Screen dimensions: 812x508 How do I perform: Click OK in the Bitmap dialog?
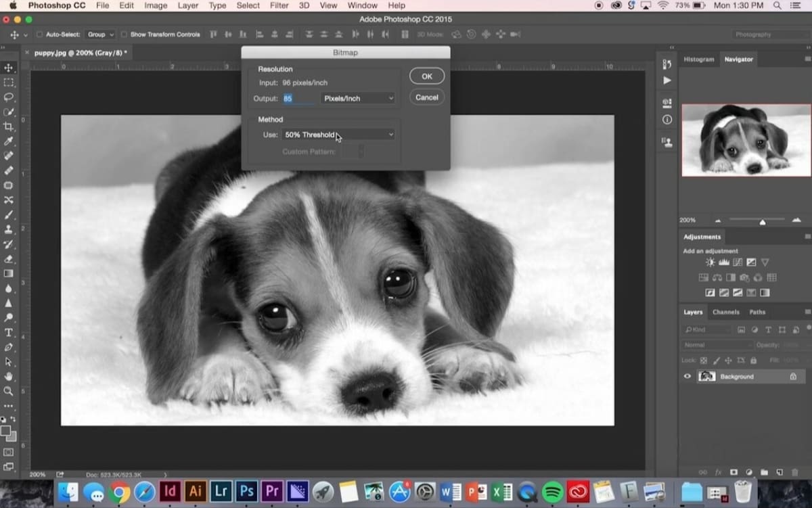click(427, 76)
